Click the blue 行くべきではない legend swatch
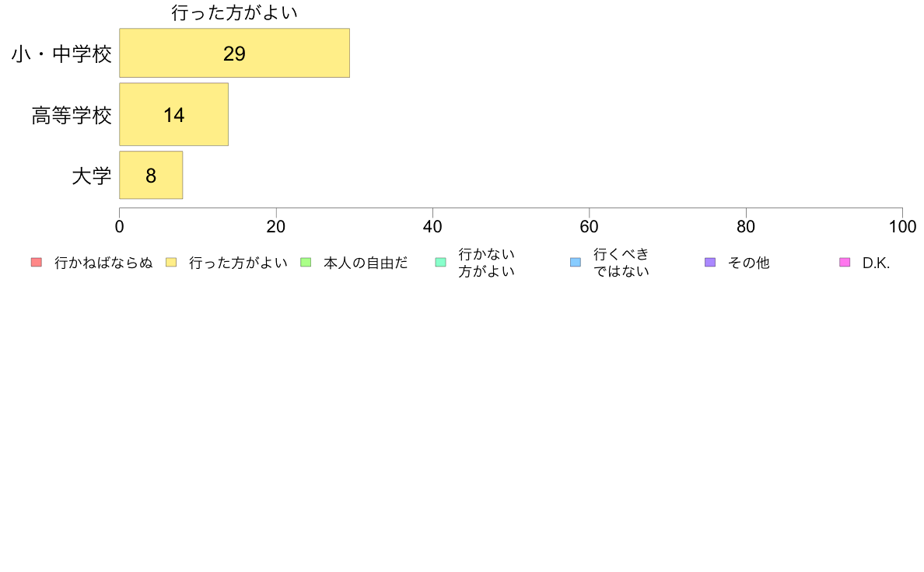924x572 pixels. click(575, 262)
